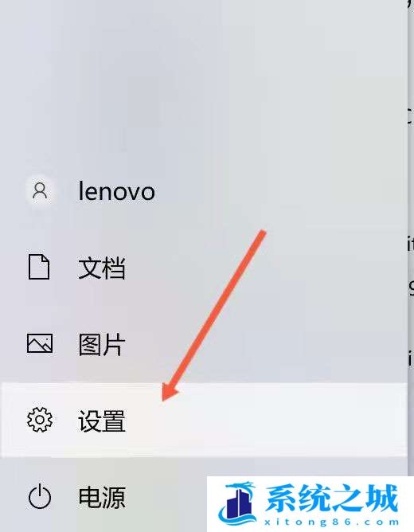Click the red arrow's pointed arrowhead
The width and height of the screenshot is (414, 532).
169,390
